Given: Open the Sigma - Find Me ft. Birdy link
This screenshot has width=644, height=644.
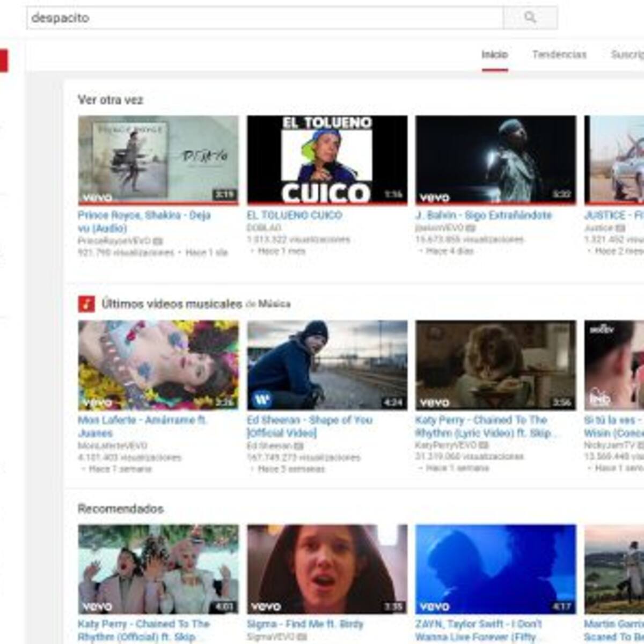Looking at the screenshot, I should [x=305, y=624].
